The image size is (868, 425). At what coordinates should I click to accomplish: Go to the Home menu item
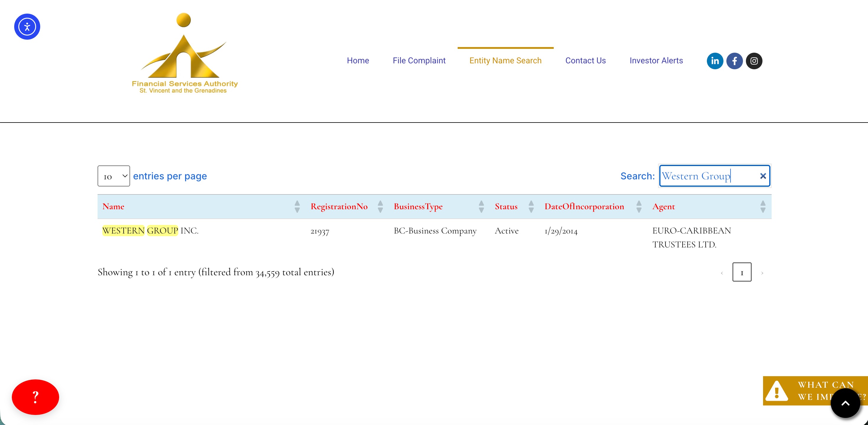358,61
